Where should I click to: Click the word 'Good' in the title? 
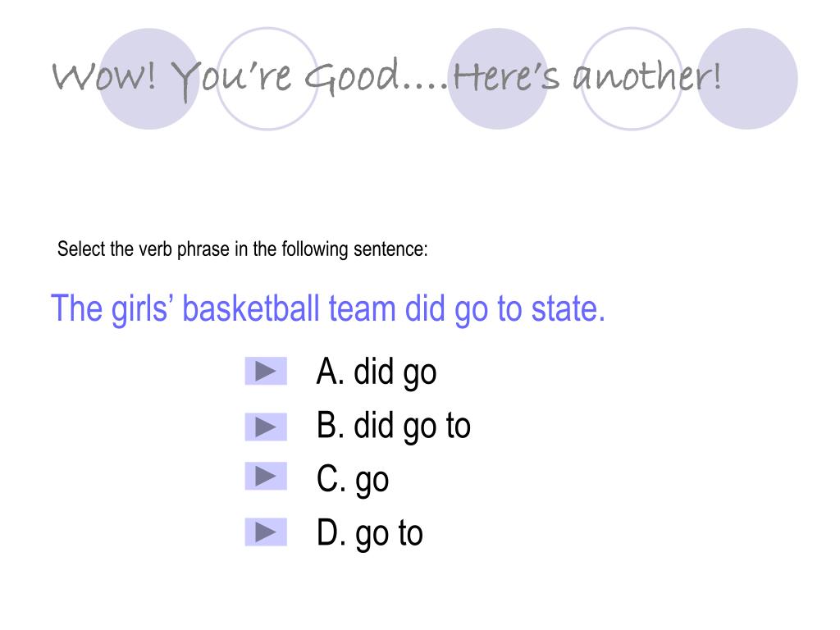click(352, 76)
